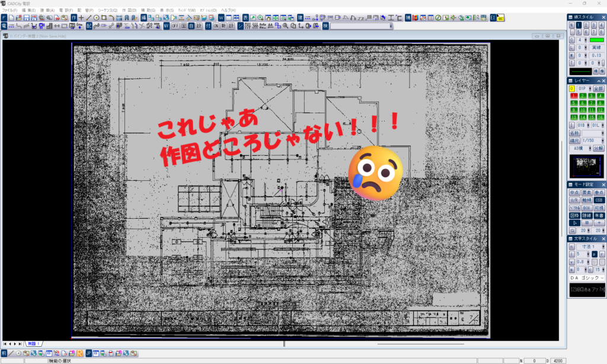Viewport: 607px width, 364px height.
Task: Click the W window toolbar icon
Action: [x=221, y=18]
